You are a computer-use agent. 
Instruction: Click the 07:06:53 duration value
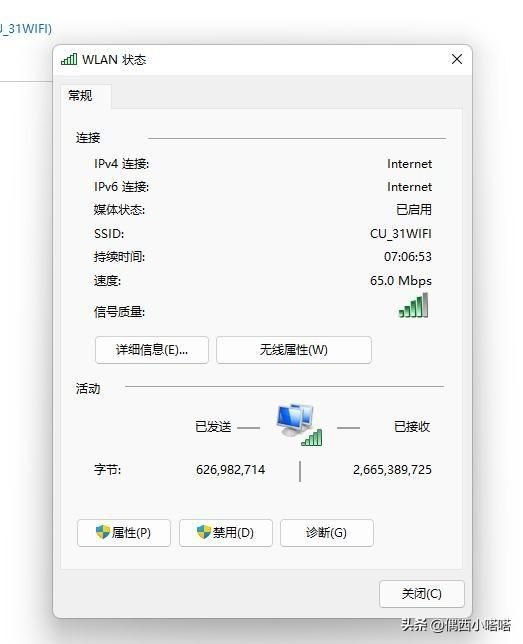[408, 257]
